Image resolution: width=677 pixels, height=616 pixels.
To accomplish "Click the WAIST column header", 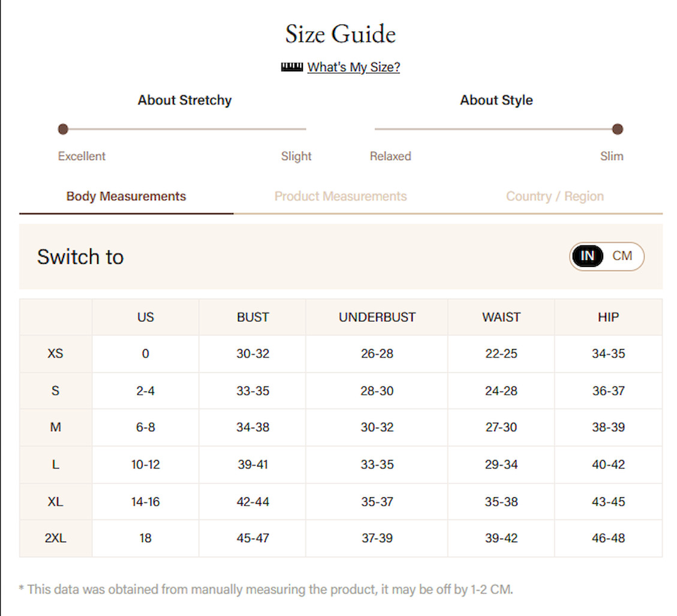I will click(x=501, y=317).
